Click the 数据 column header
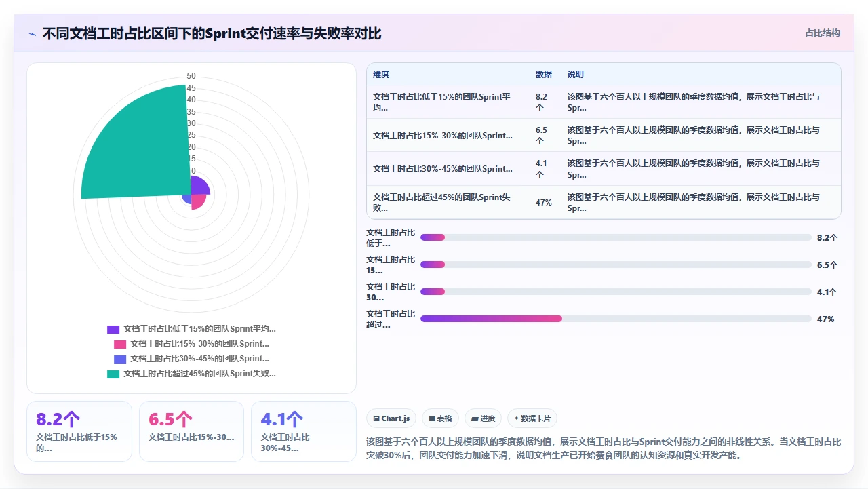 coord(543,75)
